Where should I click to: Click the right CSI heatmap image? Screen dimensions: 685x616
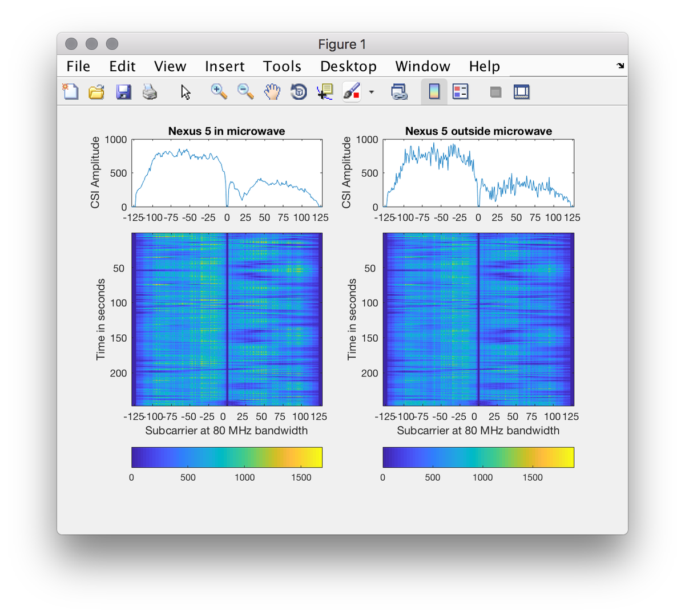coord(478,319)
